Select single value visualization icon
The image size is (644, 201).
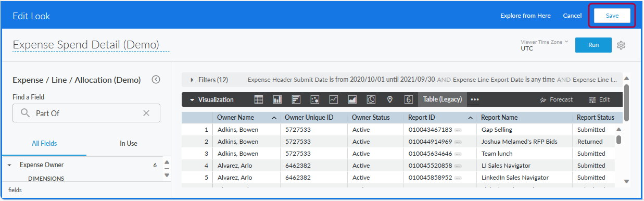pos(409,99)
